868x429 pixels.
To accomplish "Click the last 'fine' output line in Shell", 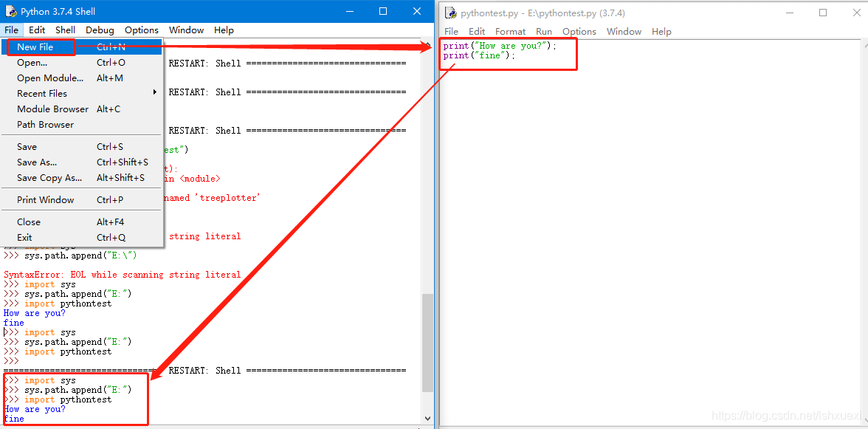I will coord(14,419).
